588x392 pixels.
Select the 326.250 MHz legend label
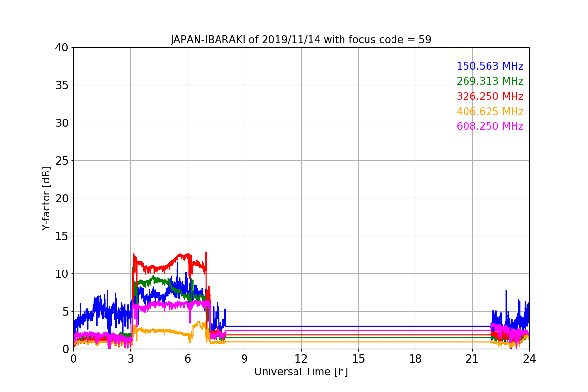click(490, 97)
